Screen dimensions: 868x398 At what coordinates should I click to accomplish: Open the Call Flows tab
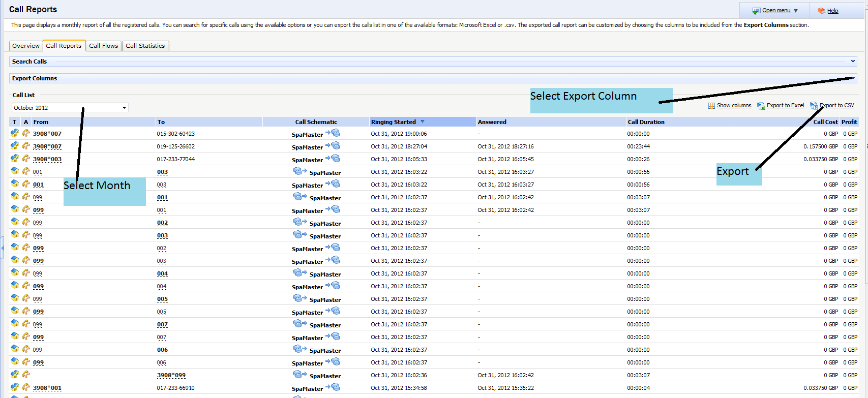pos(103,46)
